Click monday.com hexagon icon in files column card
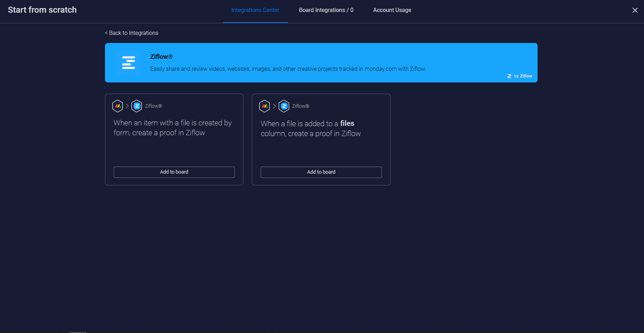This screenshot has height=333, width=644. pos(265,106)
